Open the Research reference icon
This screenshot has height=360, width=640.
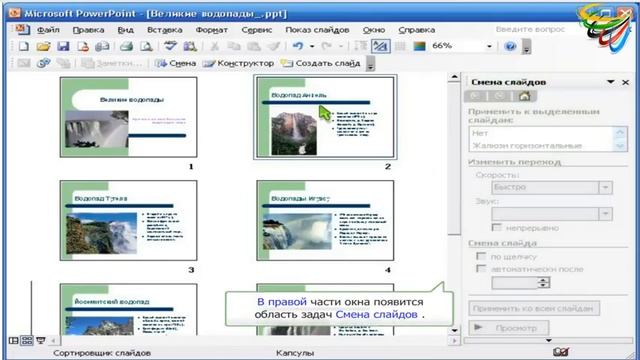click(x=190, y=46)
